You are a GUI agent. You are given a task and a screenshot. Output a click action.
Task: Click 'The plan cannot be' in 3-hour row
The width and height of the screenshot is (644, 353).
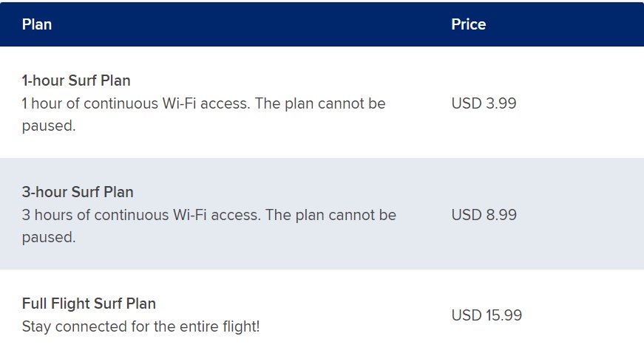[331, 215]
